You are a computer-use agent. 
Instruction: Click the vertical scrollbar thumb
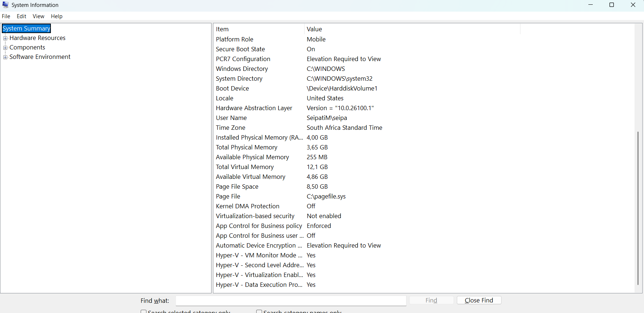[x=638, y=208]
